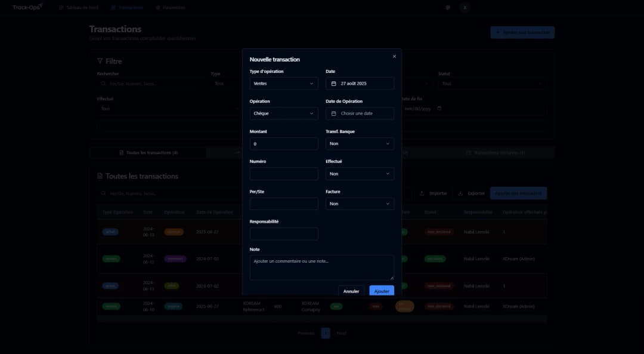Image resolution: width=644 pixels, height=354 pixels.
Task: Go to the Tableau de bord page
Action: point(78,7)
